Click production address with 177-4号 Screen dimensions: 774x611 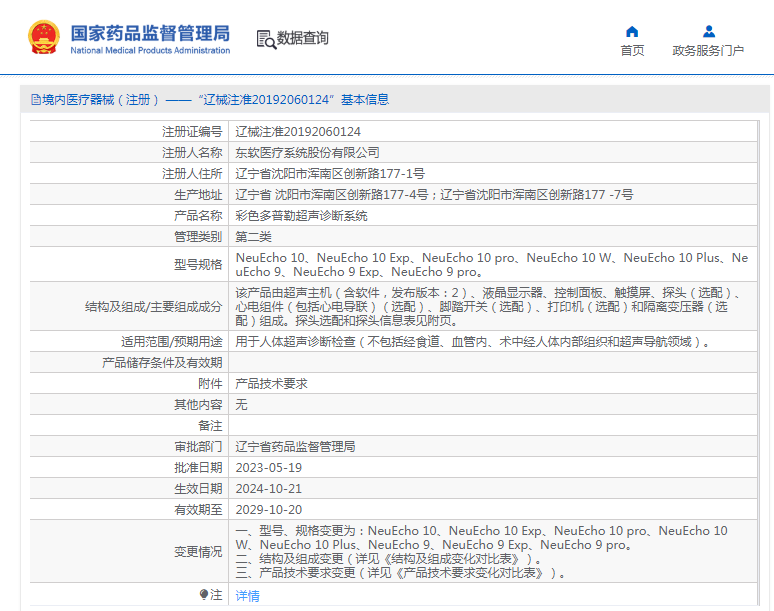click(434, 195)
